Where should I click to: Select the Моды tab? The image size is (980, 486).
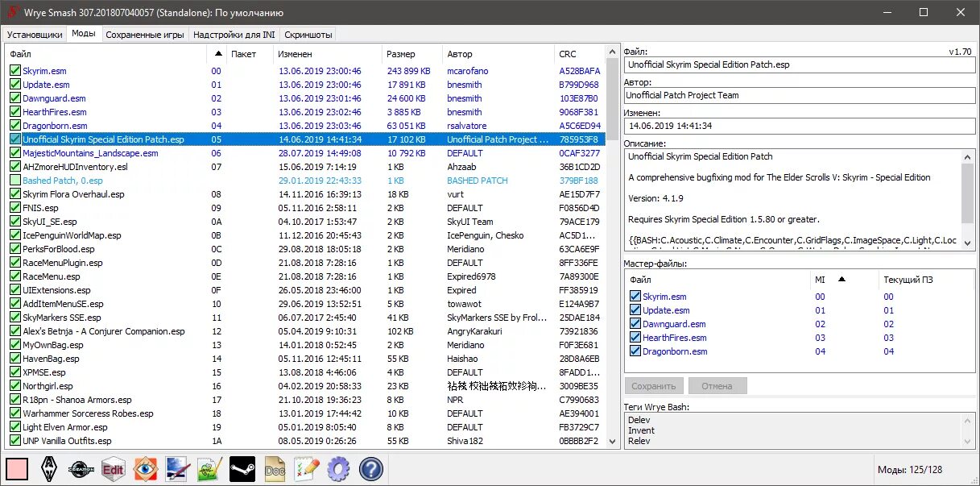click(84, 34)
